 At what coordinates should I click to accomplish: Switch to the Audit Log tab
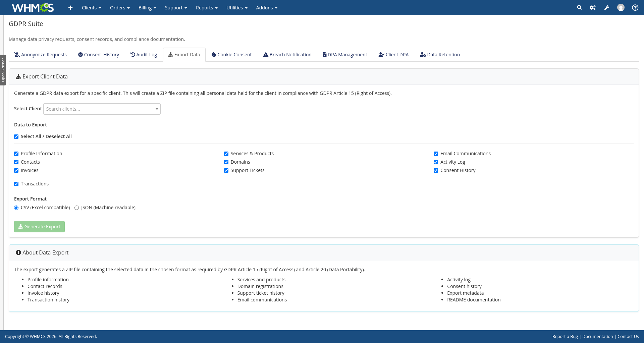pos(144,55)
